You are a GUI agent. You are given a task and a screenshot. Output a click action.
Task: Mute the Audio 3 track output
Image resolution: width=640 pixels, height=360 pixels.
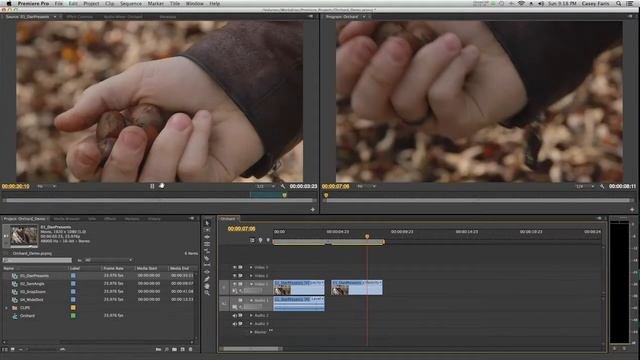[x=235, y=324]
